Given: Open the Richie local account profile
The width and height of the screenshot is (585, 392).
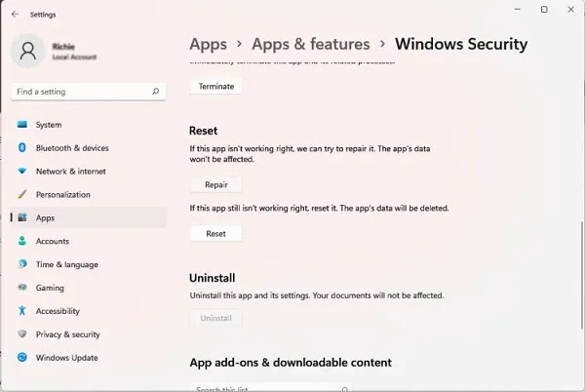Looking at the screenshot, I should pos(55,51).
